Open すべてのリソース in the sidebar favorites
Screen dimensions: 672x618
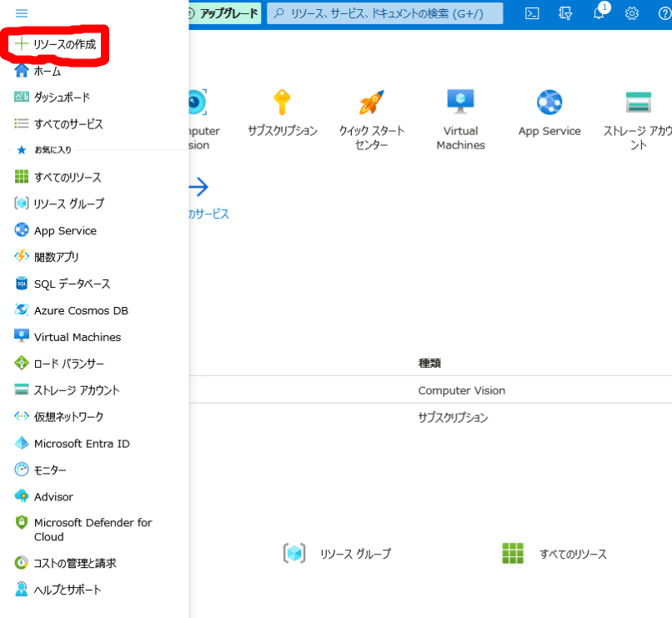point(58,177)
